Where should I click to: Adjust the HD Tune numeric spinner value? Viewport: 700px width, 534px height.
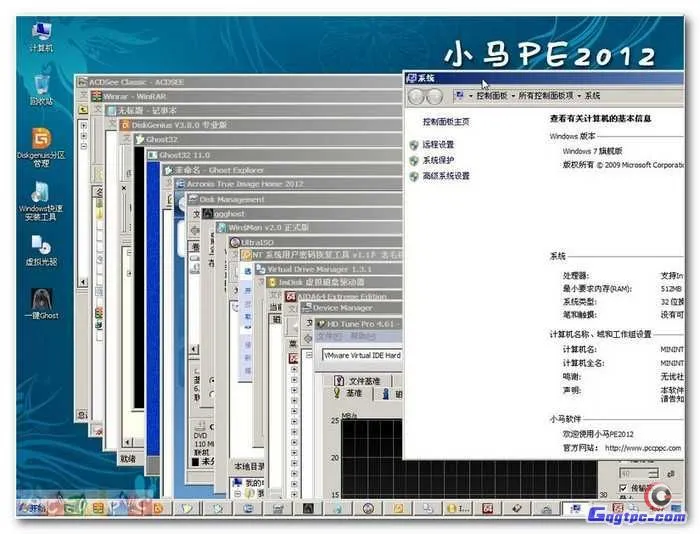click(x=638, y=473)
